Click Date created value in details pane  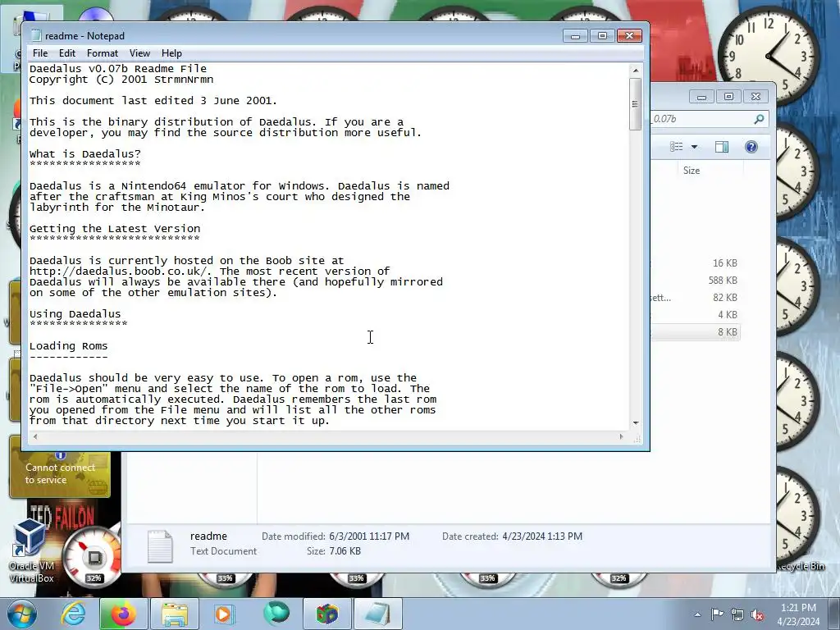click(542, 536)
